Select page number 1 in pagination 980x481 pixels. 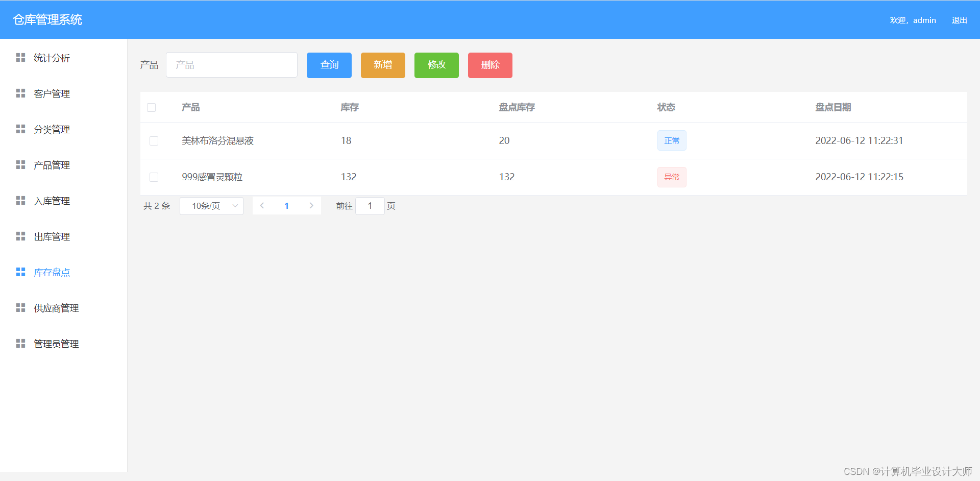click(287, 206)
